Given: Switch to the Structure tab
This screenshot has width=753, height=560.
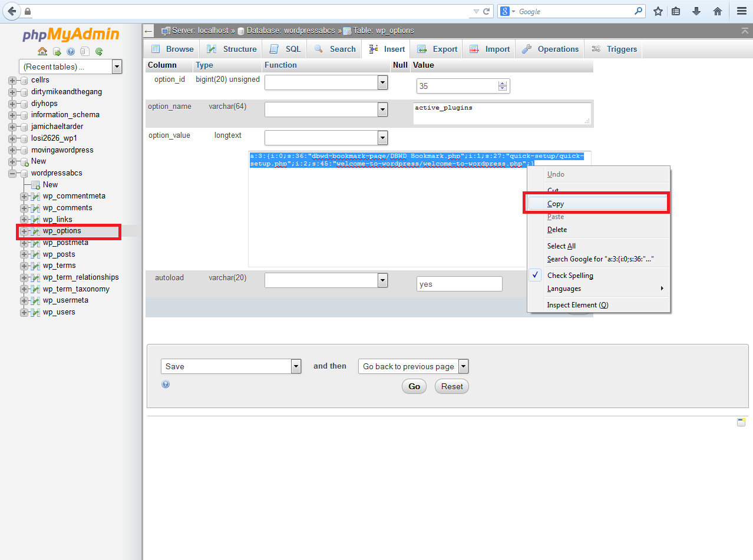Looking at the screenshot, I should click(232, 49).
